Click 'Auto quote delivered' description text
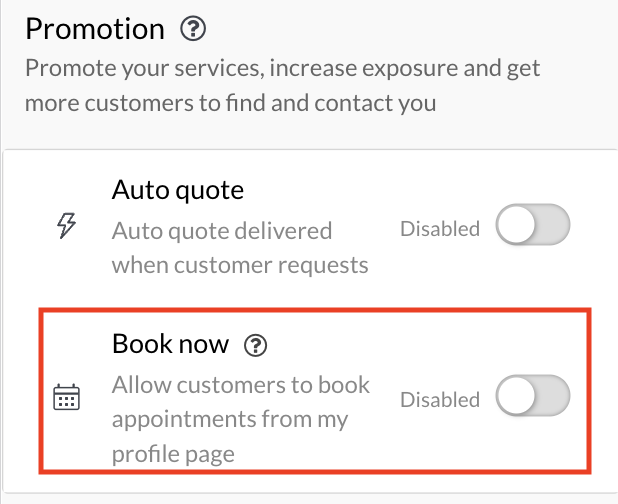 [221, 230]
